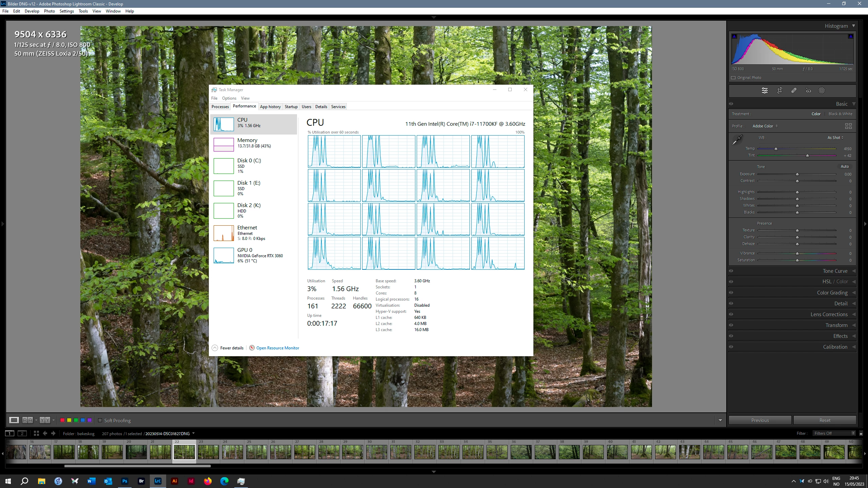
Task: Toggle the Tone Curve panel eye switch
Action: [x=731, y=271]
